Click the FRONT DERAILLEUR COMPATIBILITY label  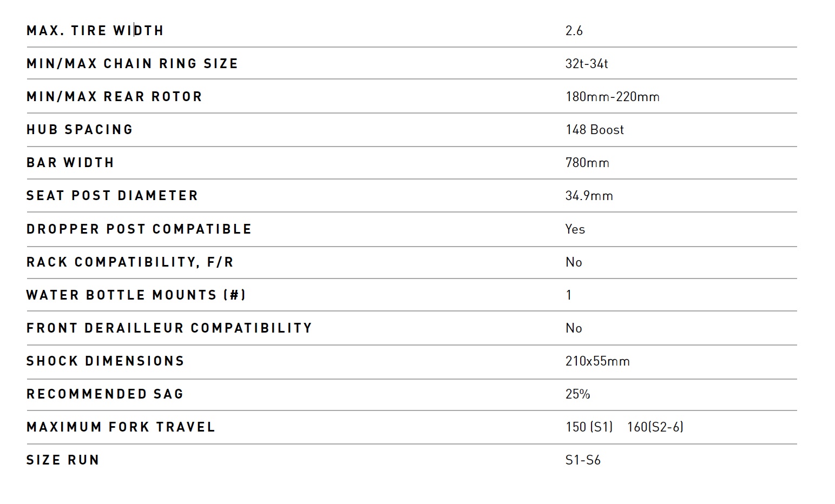pos(169,328)
